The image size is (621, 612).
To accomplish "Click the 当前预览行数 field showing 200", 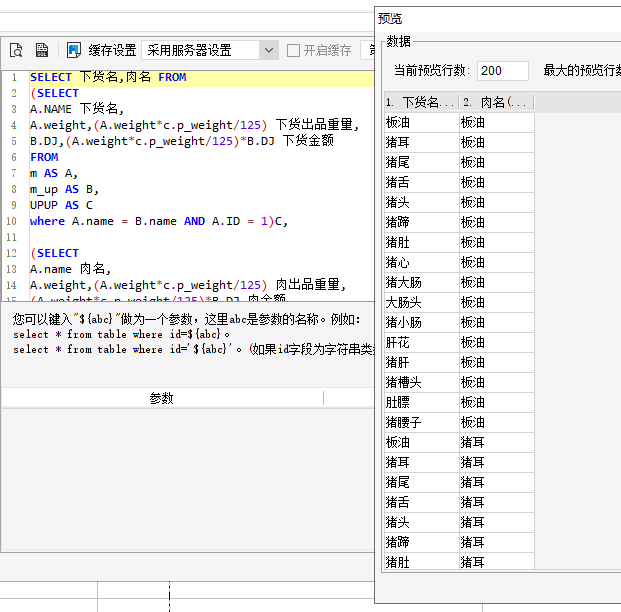I will click(503, 71).
